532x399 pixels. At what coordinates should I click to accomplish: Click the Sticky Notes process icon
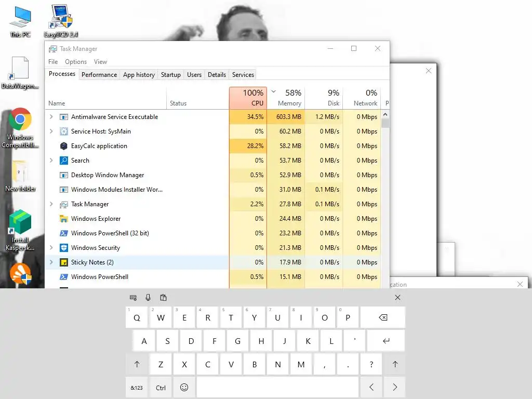63,262
